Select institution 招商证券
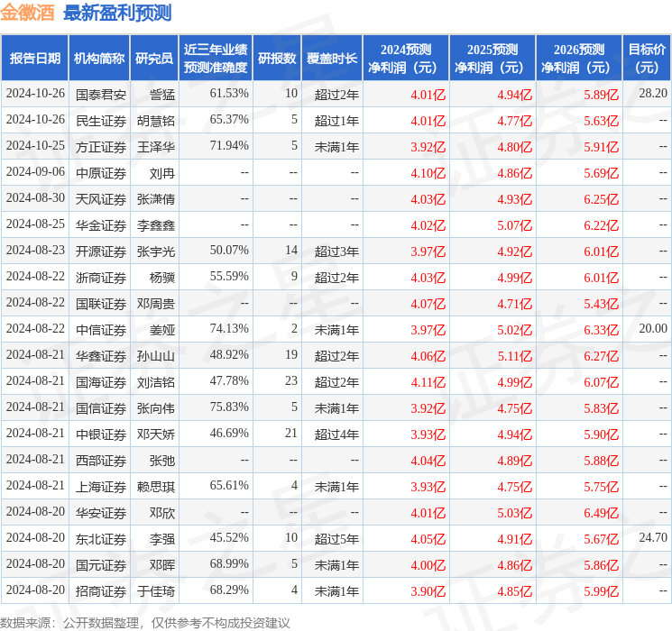Viewport: 672px width, 631px height. [x=101, y=591]
